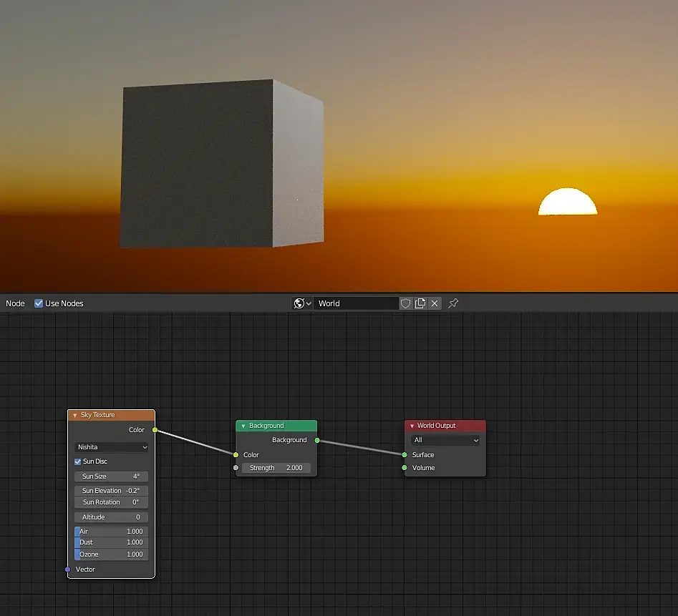Click the Background Strength field
678x616 pixels.
pos(276,468)
